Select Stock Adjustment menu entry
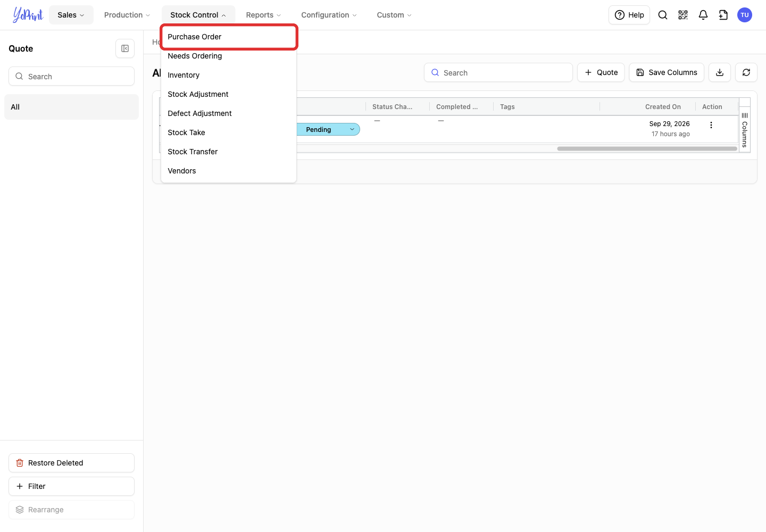 [229, 94]
